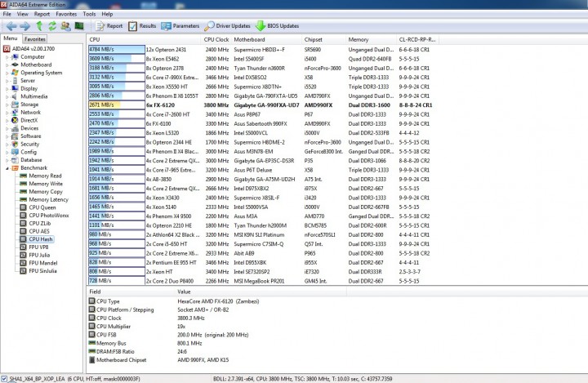Toggle the SHA1_X64_BP_XOP_LEA status checkbox
The height and width of the screenshot is (383, 588).
[4, 378]
